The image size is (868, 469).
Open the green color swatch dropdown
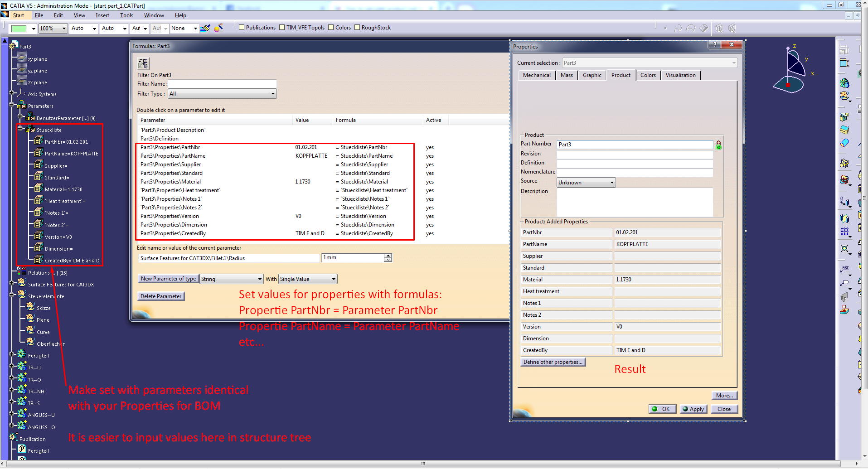(x=34, y=29)
